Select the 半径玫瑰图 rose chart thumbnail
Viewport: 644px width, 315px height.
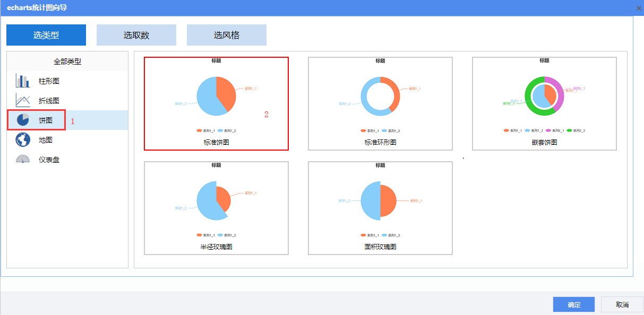pos(216,208)
